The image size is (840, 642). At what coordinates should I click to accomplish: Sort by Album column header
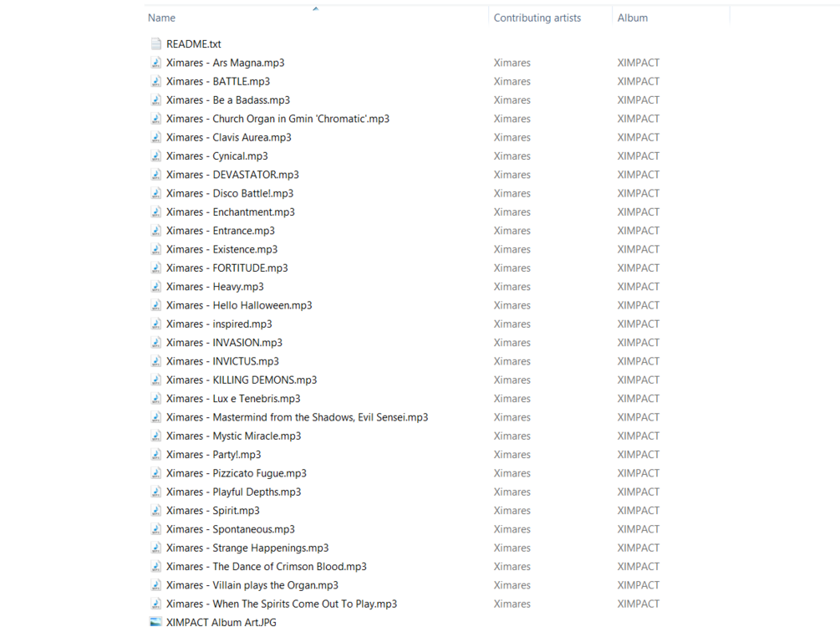633,18
